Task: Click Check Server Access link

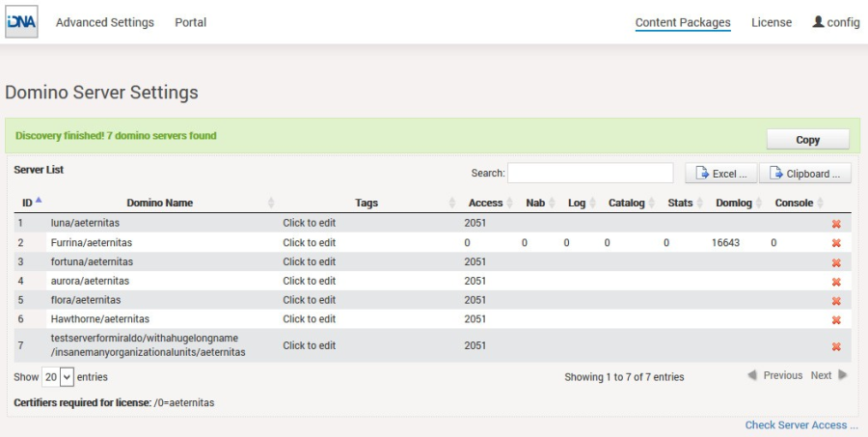Action: click(801, 424)
